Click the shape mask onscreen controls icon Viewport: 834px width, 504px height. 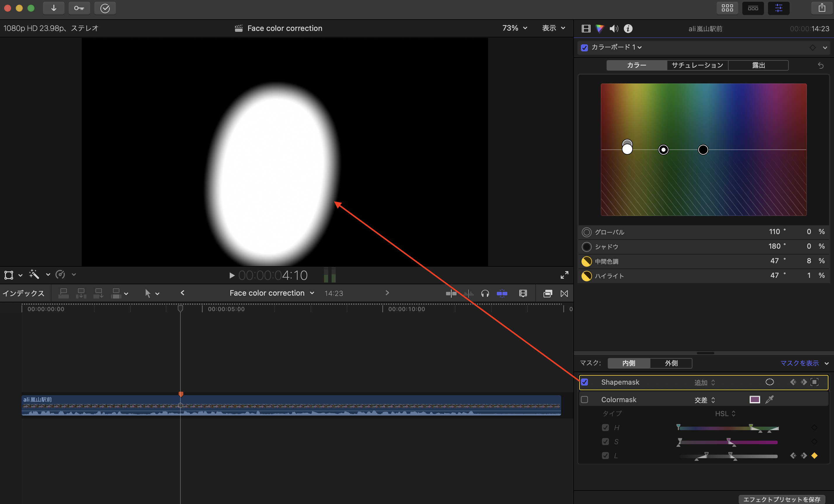coord(769,382)
